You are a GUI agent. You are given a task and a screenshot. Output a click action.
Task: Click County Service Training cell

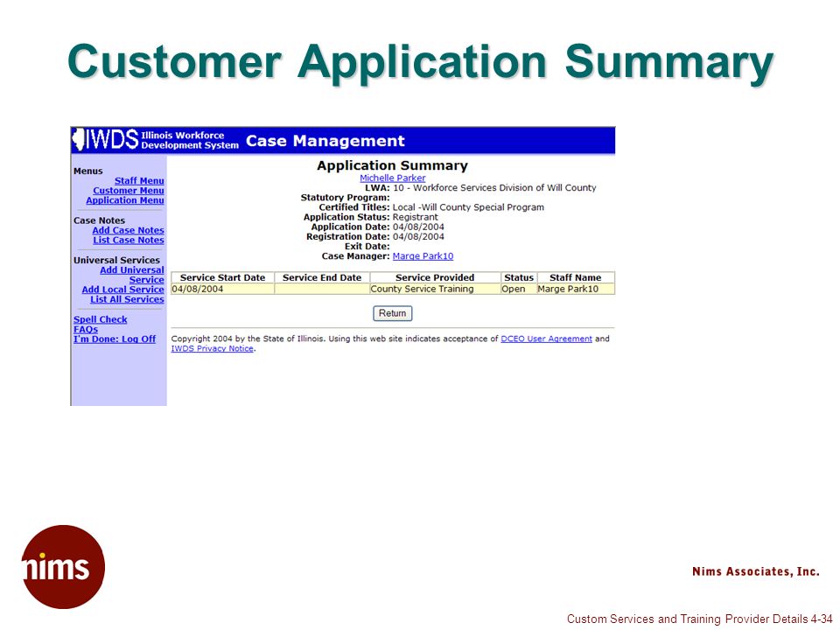pos(435,289)
